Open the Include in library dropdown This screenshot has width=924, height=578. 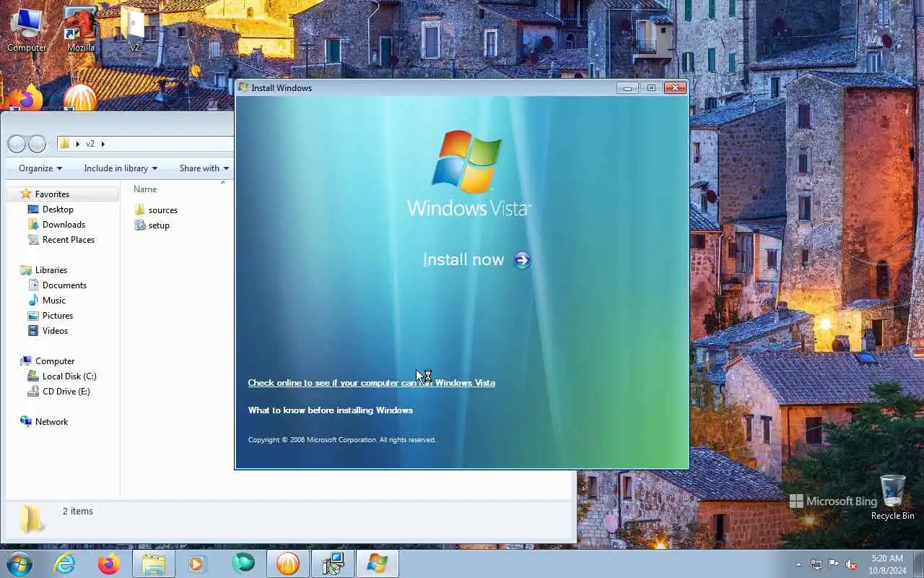click(x=121, y=168)
